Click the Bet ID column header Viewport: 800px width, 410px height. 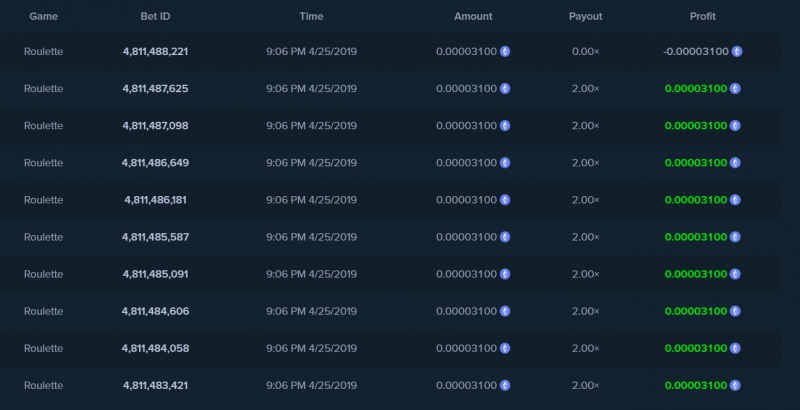155,16
